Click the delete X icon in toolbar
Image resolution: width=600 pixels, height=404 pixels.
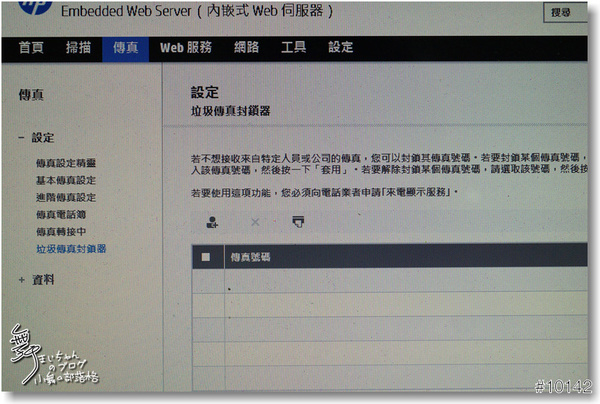[255, 222]
